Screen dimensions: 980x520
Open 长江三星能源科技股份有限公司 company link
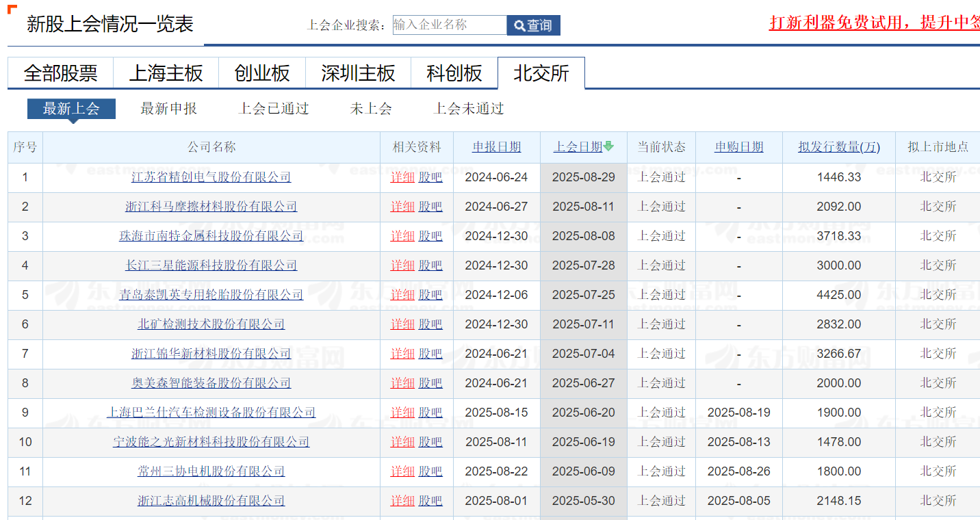point(211,265)
